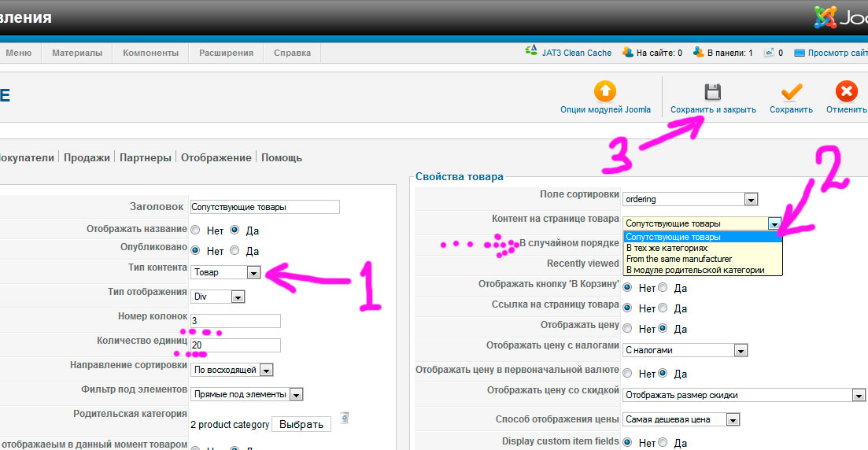Open 'Отображать цену с налогами' dropdown
868x450 pixels.
685,350
